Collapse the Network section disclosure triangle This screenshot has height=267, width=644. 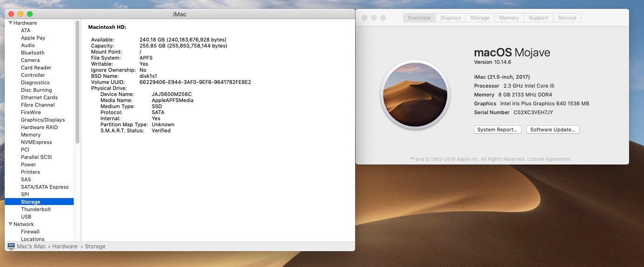[10, 224]
